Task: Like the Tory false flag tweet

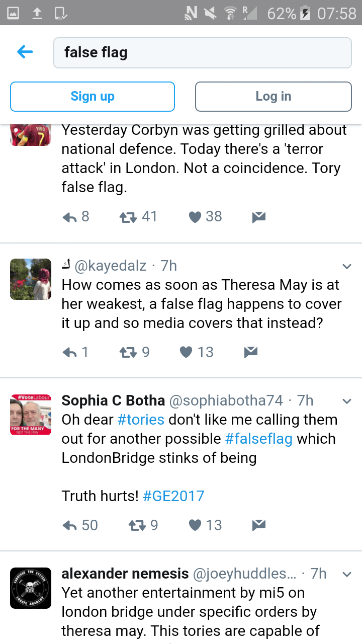Action: pyautogui.click(x=195, y=217)
